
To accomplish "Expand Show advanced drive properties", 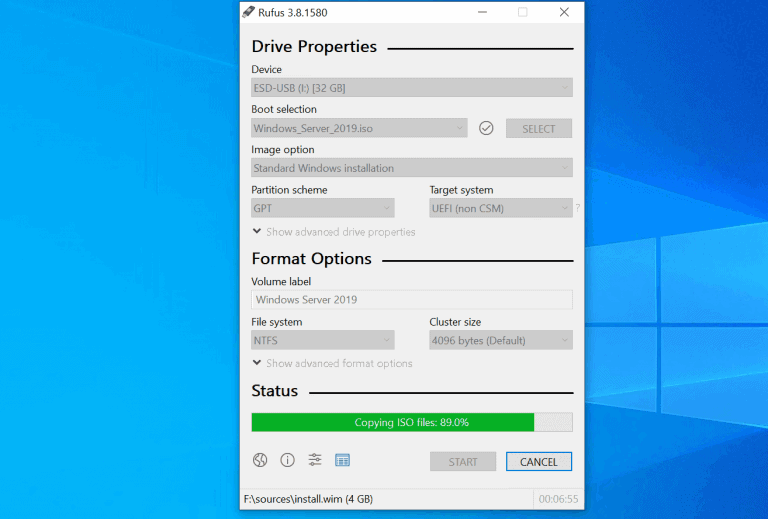I will point(334,232).
